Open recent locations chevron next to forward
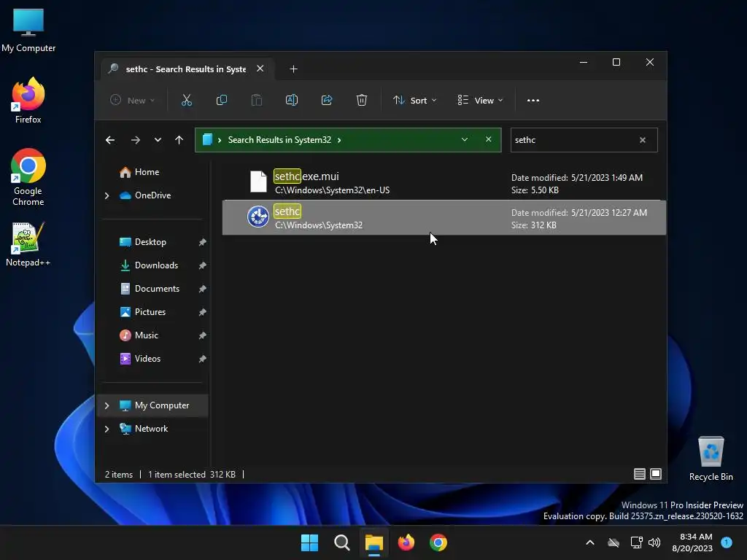The image size is (747, 560). point(158,140)
